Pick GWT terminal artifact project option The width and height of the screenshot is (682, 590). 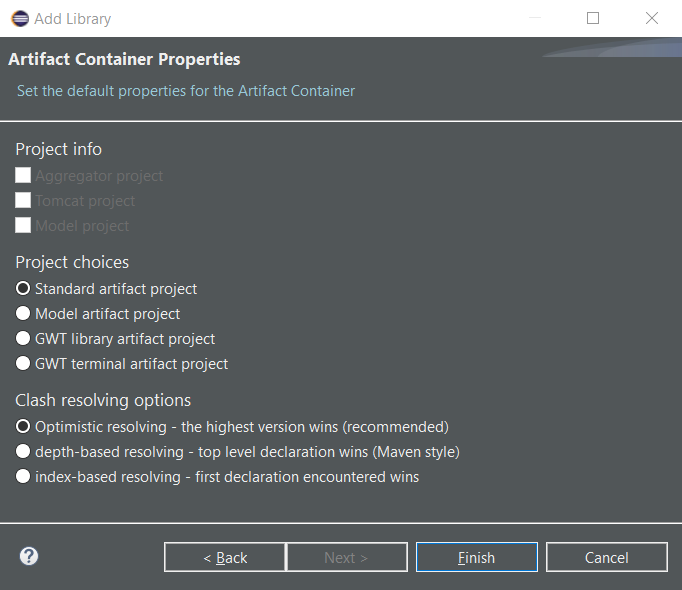pyautogui.click(x=23, y=363)
